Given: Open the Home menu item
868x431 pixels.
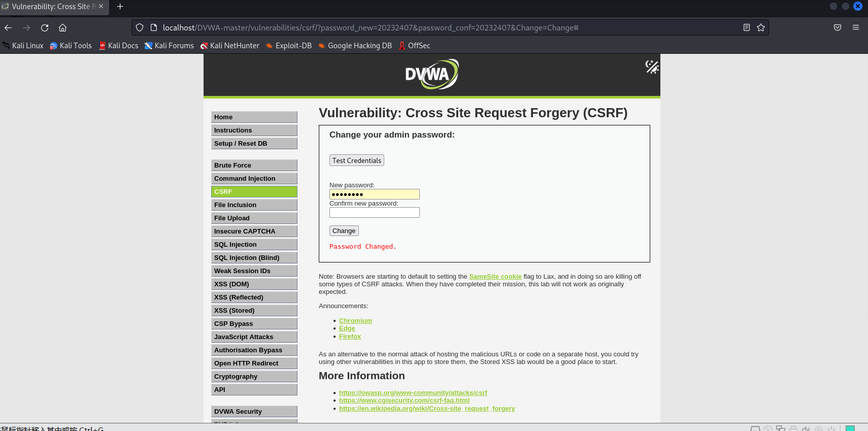Looking at the screenshot, I should [x=254, y=117].
